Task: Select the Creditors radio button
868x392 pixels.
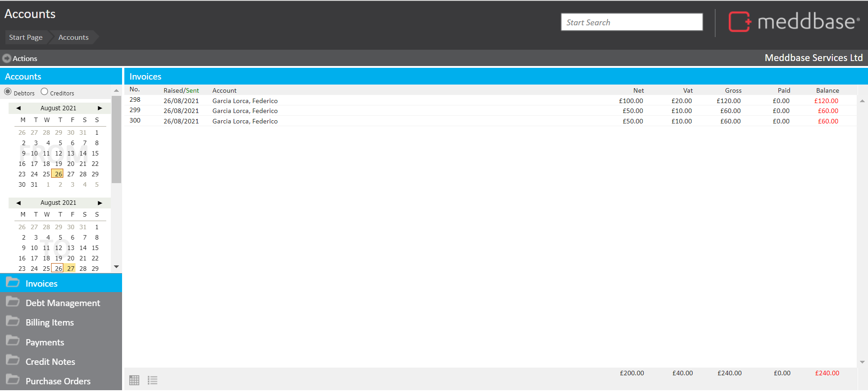Action: pyautogui.click(x=44, y=92)
